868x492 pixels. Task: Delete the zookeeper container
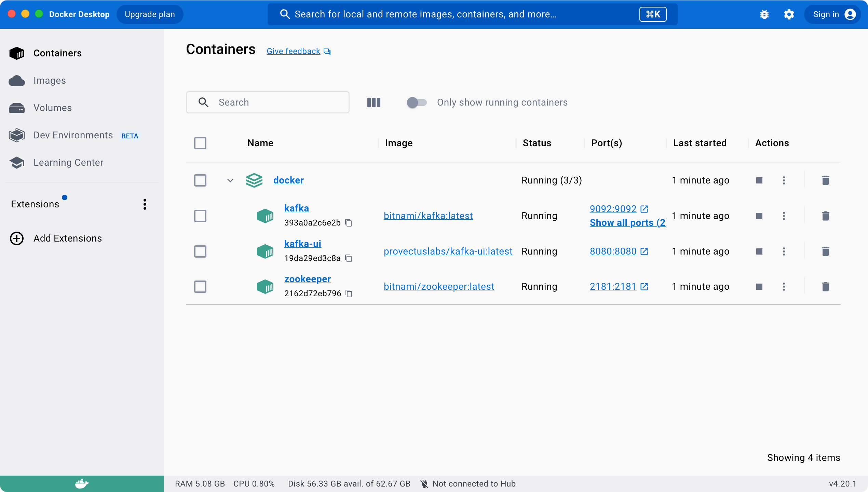[825, 287]
